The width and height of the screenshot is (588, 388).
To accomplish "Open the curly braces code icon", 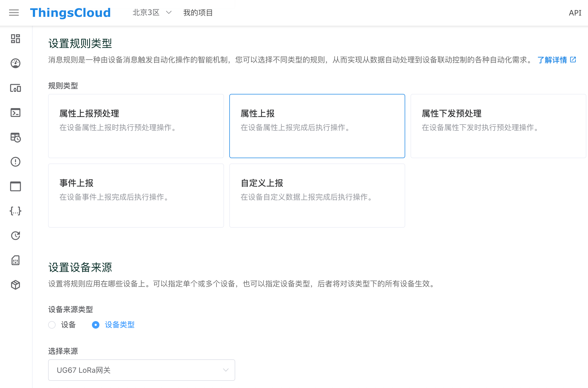I will point(16,211).
